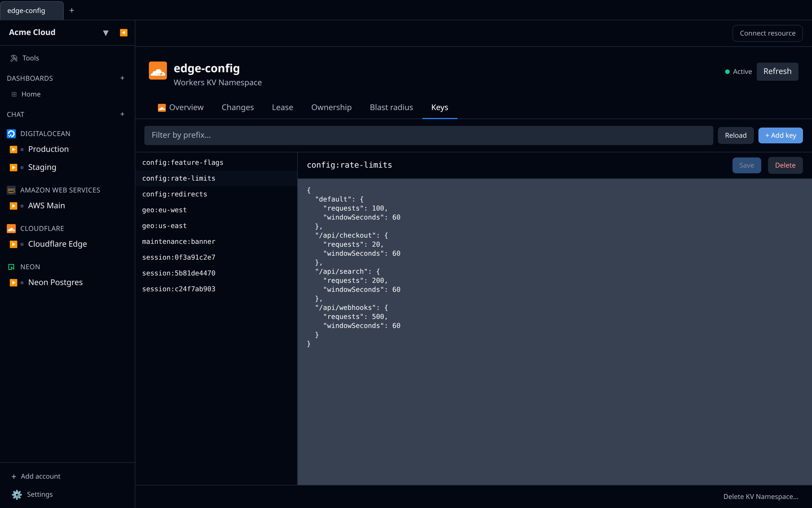This screenshot has height=508, width=812.
Task: Click the + Add key button
Action: pyautogui.click(x=780, y=135)
